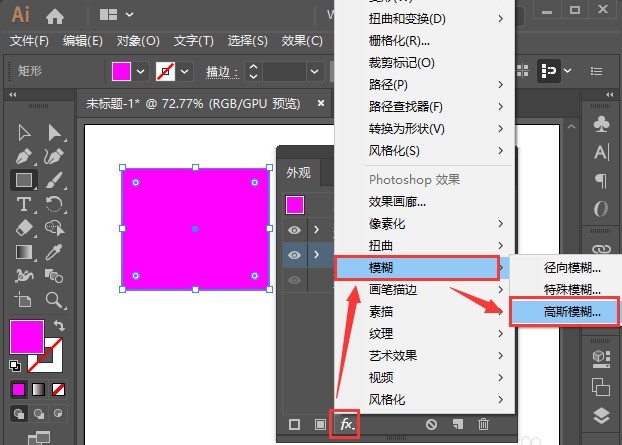Open stroke weight value dropdown
Image resolution: width=622 pixels, height=445 pixels.
(315, 72)
